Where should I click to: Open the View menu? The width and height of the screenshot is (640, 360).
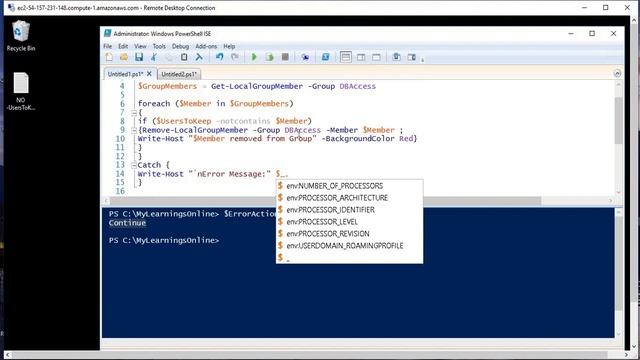[140, 46]
